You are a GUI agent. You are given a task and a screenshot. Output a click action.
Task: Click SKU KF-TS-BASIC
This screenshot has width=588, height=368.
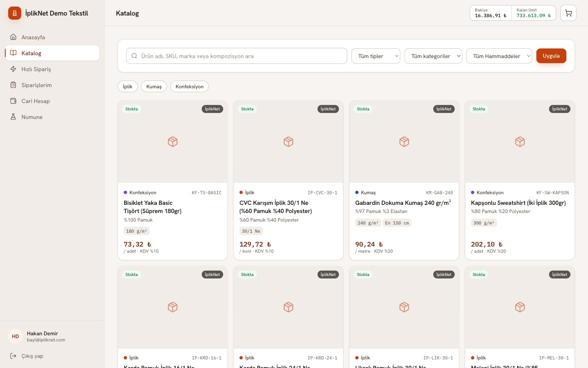click(207, 193)
